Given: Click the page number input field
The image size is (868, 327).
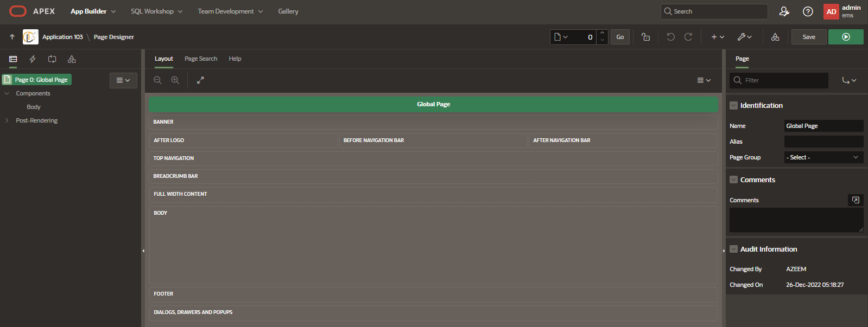Looking at the screenshot, I should pos(584,37).
